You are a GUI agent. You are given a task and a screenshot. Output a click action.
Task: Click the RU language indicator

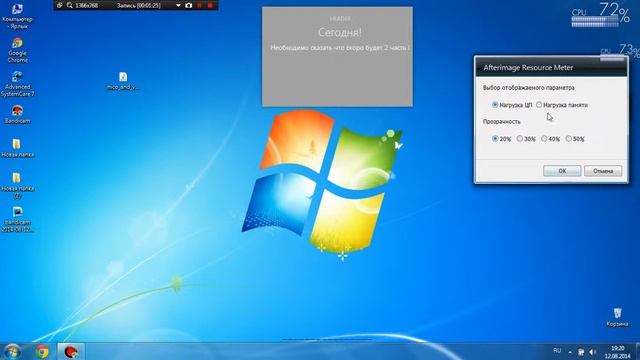pyautogui.click(x=557, y=351)
